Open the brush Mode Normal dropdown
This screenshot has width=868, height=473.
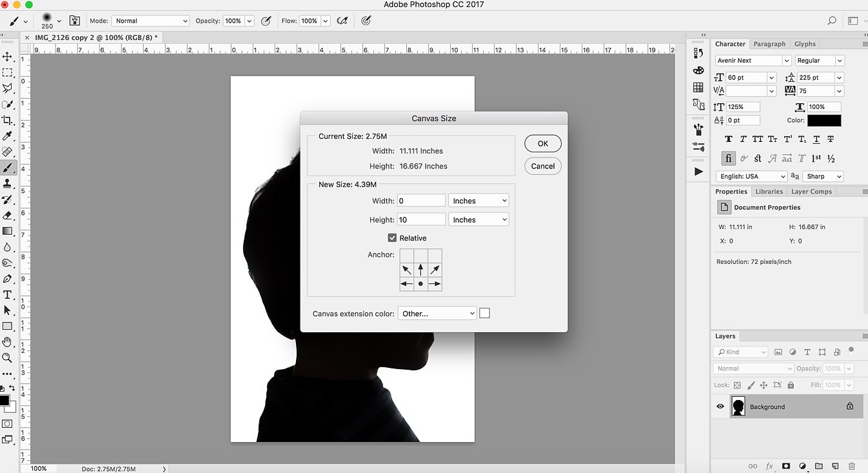(x=150, y=21)
